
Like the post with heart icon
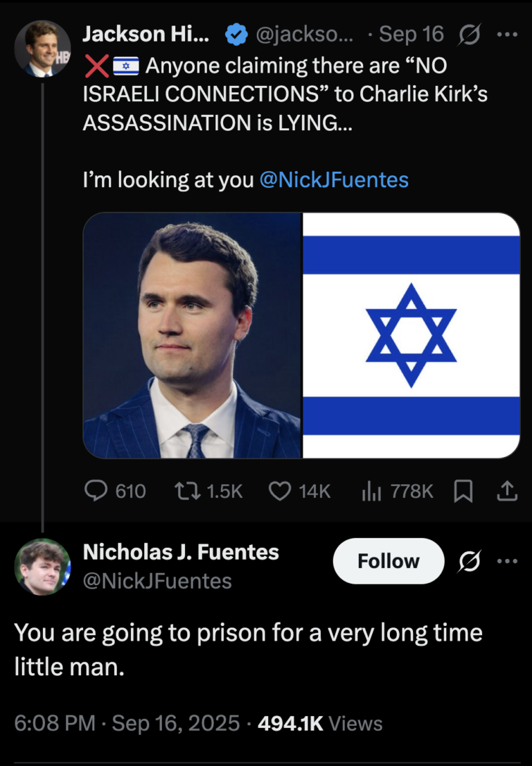pos(278,491)
